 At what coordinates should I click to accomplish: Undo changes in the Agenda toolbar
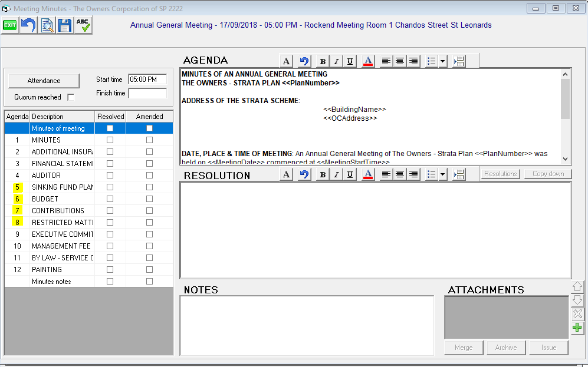click(x=304, y=61)
